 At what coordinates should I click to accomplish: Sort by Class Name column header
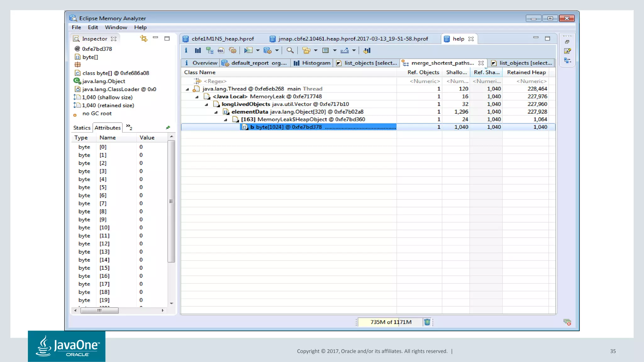point(289,72)
